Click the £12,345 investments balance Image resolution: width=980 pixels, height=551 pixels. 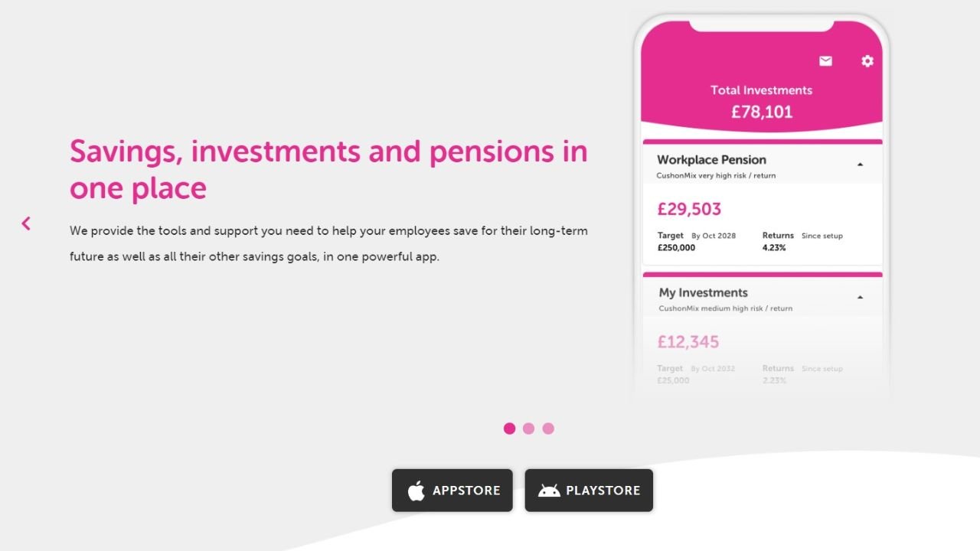click(688, 342)
